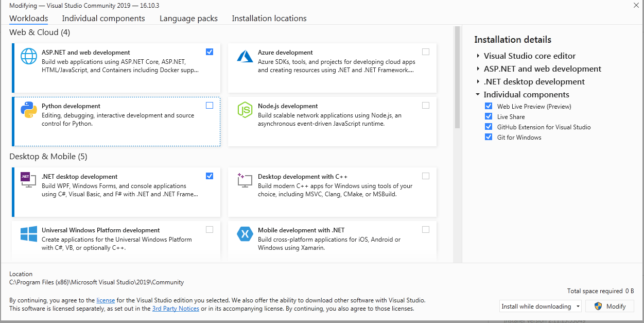Click the Total space required 0 B text
Screen dimensions: 644x323
pos(601,291)
